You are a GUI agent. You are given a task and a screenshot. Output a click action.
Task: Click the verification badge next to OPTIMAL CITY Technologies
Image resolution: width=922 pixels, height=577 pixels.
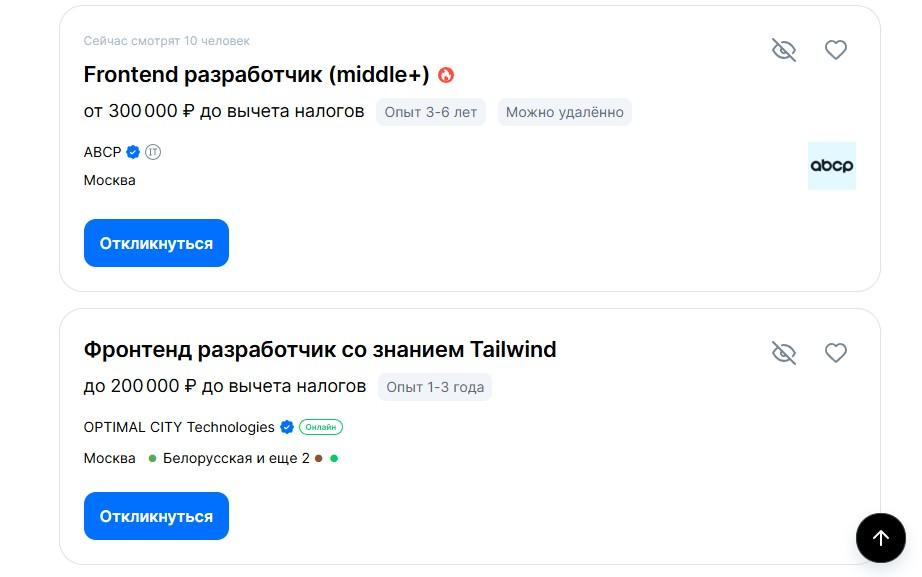[287, 427]
